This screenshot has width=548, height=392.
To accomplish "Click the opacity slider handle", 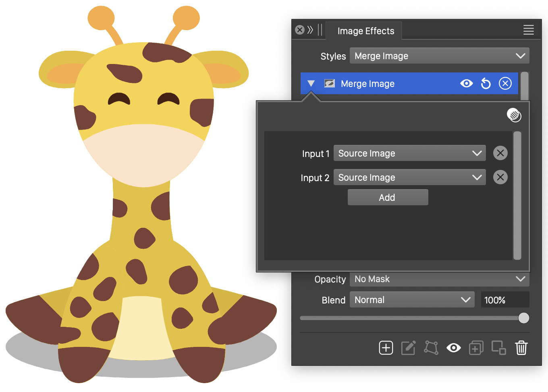I will (523, 318).
